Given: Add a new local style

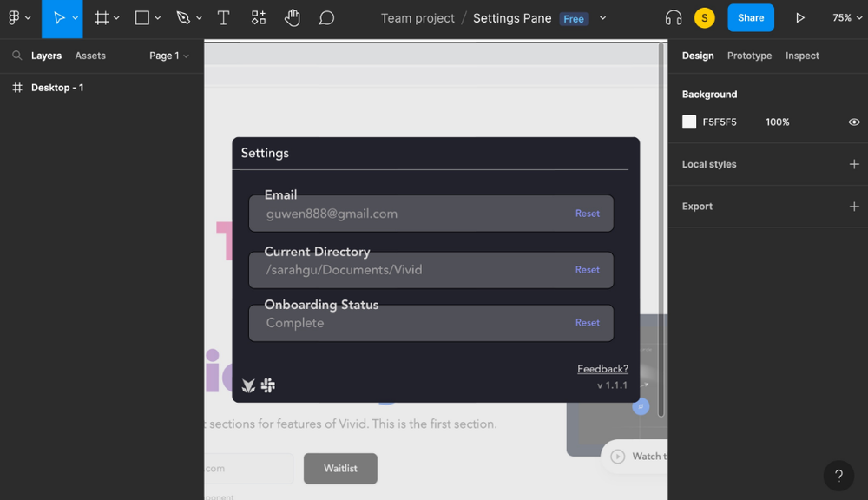Looking at the screenshot, I should click(x=854, y=164).
